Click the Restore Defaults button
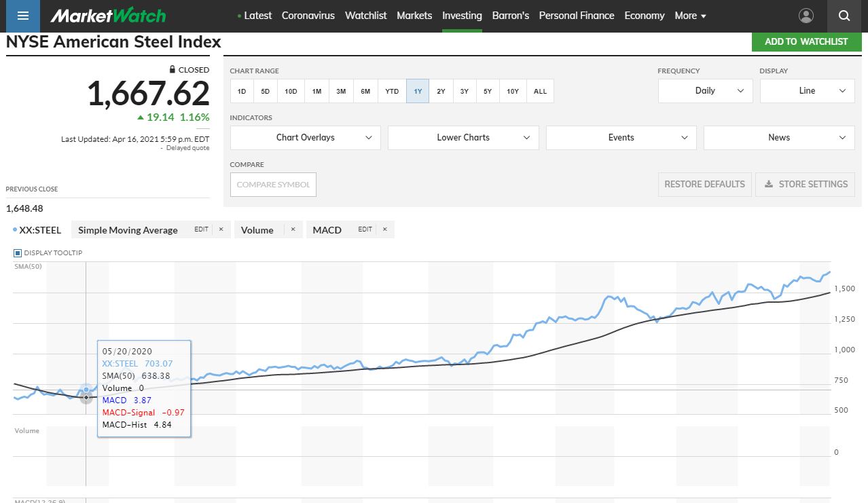Viewport: 868px width, 503px height. 704,184
